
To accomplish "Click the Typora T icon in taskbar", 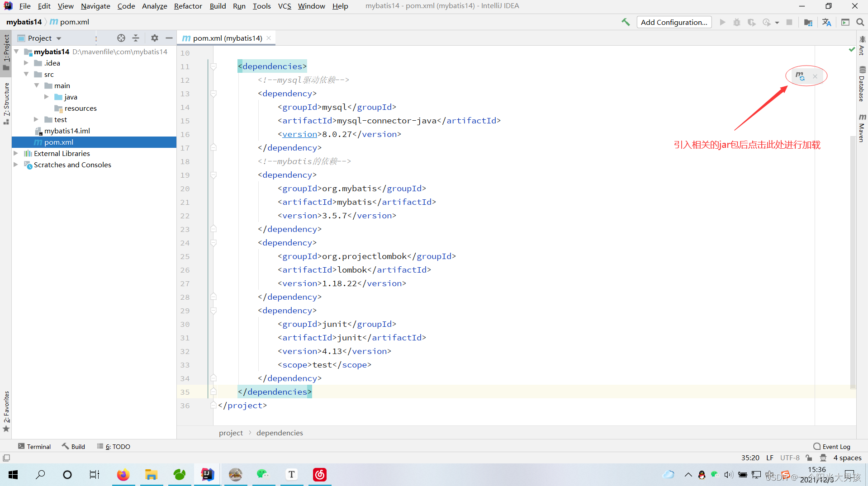I will 292,475.
